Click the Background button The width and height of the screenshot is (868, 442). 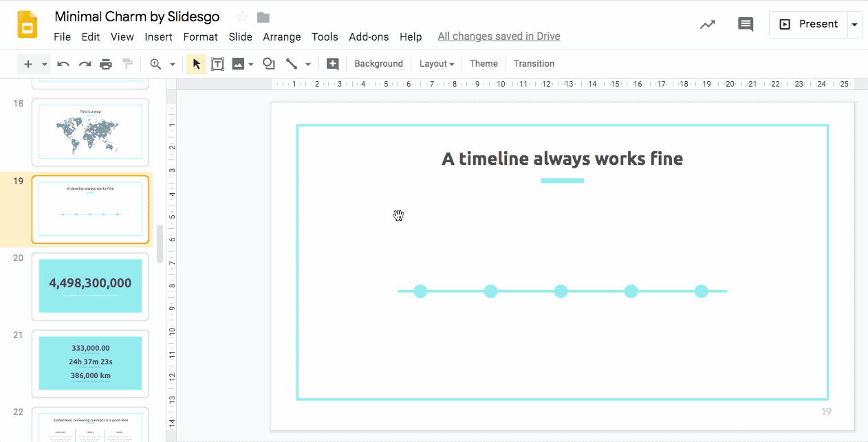coord(378,64)
